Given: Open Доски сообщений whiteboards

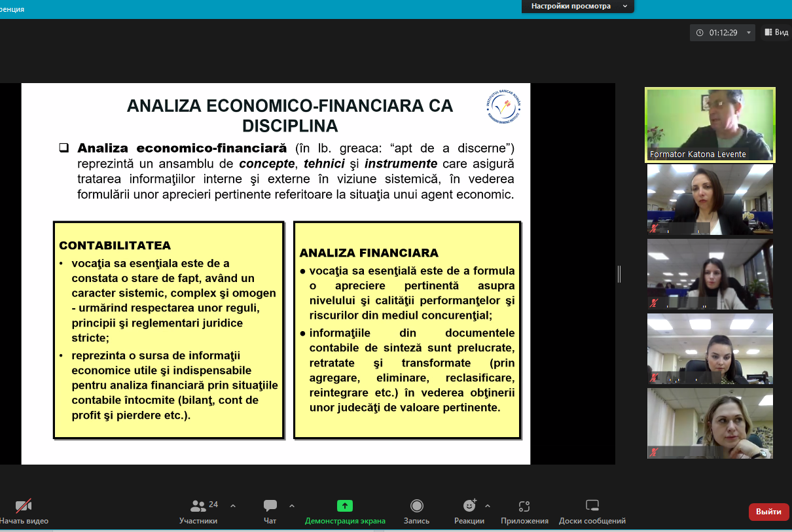Looking at the screenshot, I should point(592,506).
